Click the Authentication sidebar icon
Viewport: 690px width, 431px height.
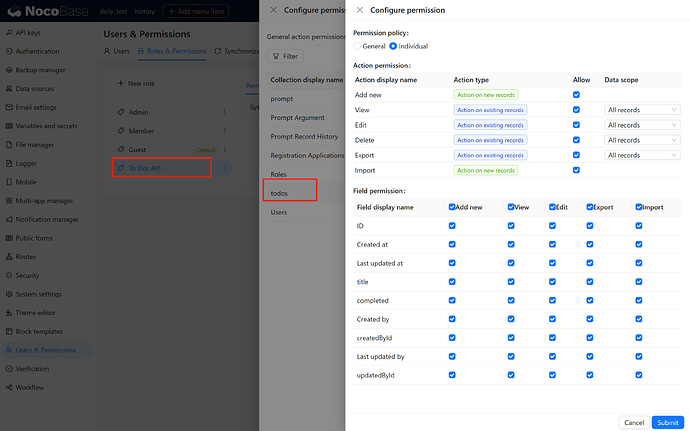pyautogui.click(x=9, y=51)
